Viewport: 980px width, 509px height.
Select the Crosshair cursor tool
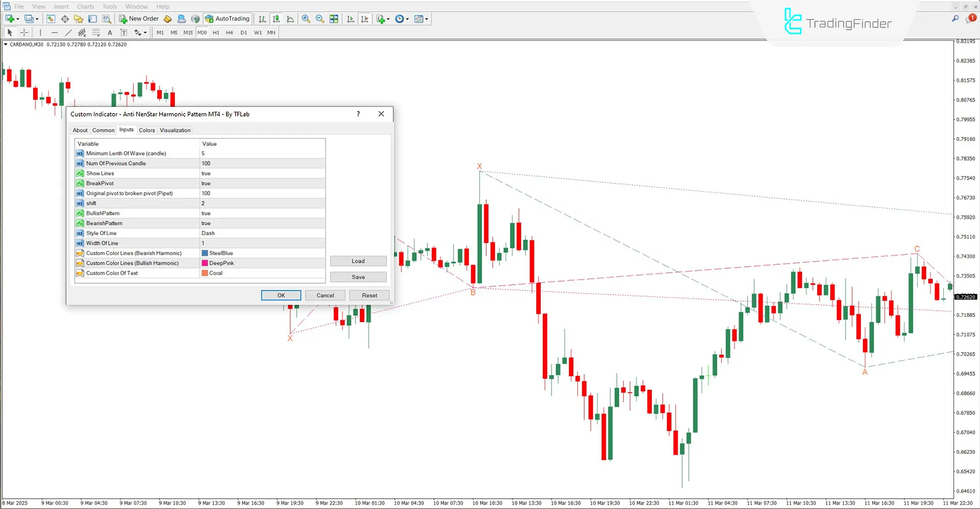point(24,33)
